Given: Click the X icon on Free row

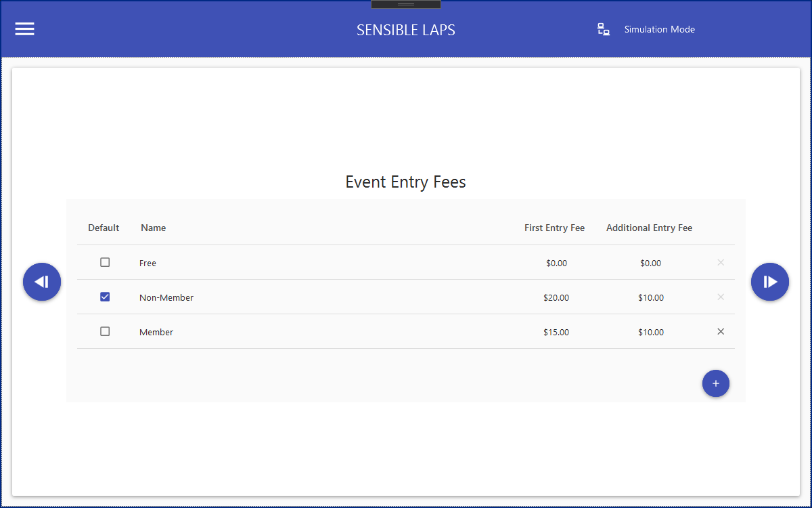Looking at the screenshot, I should click(x=721, y=262).
